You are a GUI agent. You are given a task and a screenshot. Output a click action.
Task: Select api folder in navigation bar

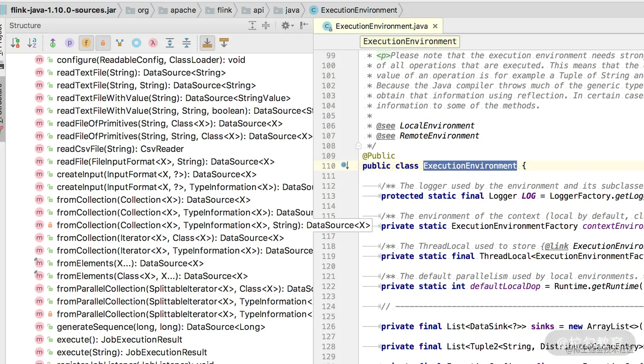click(253, 10)
